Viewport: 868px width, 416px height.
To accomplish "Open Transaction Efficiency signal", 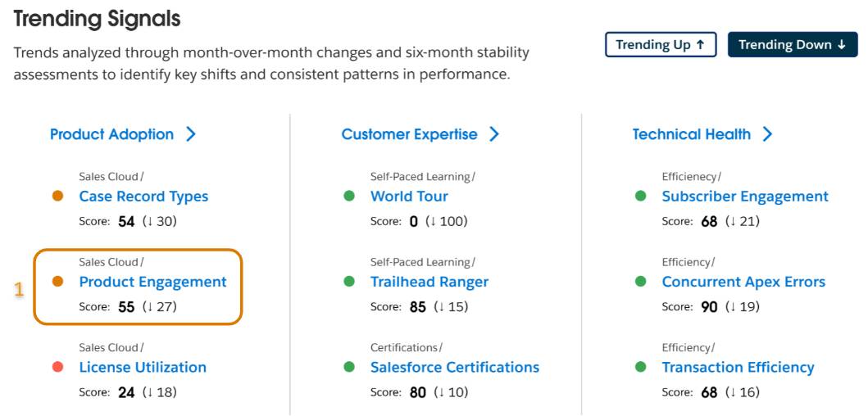I will (x=738, y=367).
